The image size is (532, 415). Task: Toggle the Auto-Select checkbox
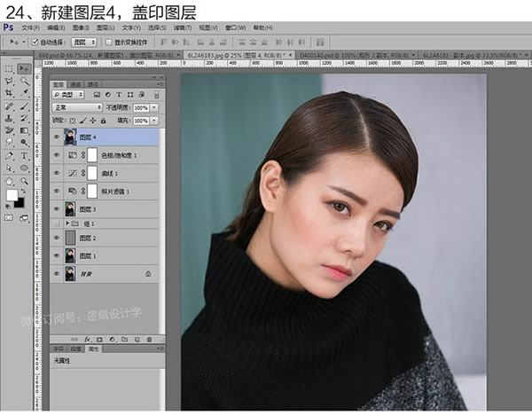tap(35, 42)
